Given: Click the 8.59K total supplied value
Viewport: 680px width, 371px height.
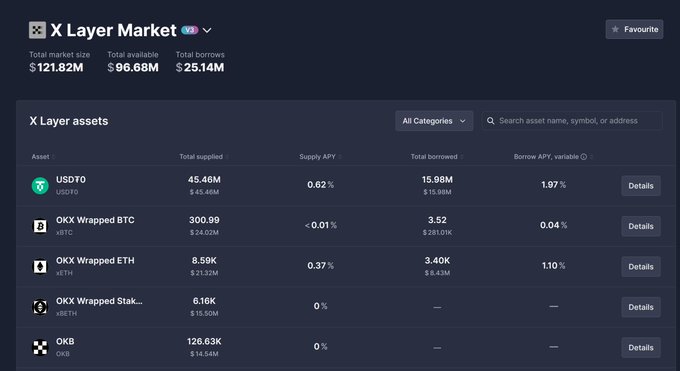Looking at the screenshot, I should [204, 260].
